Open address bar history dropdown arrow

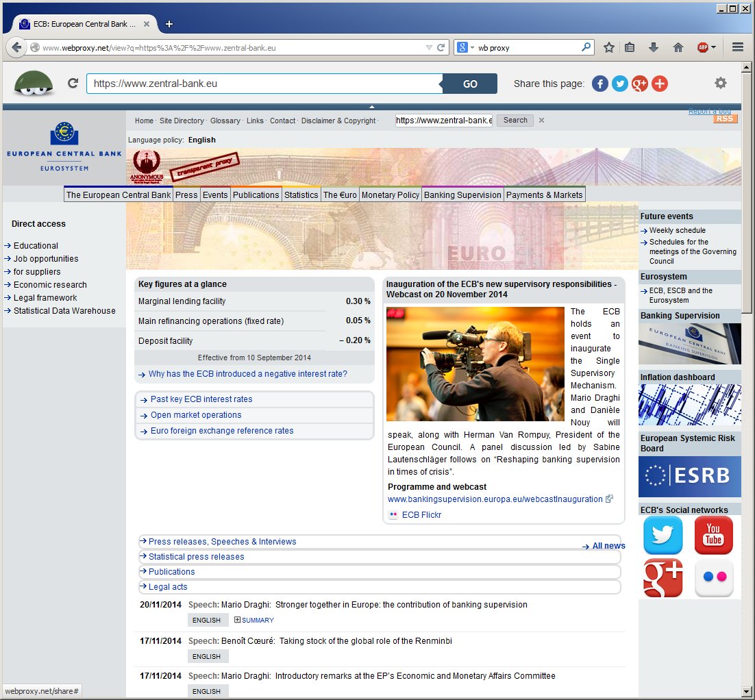tap(428, 48)
